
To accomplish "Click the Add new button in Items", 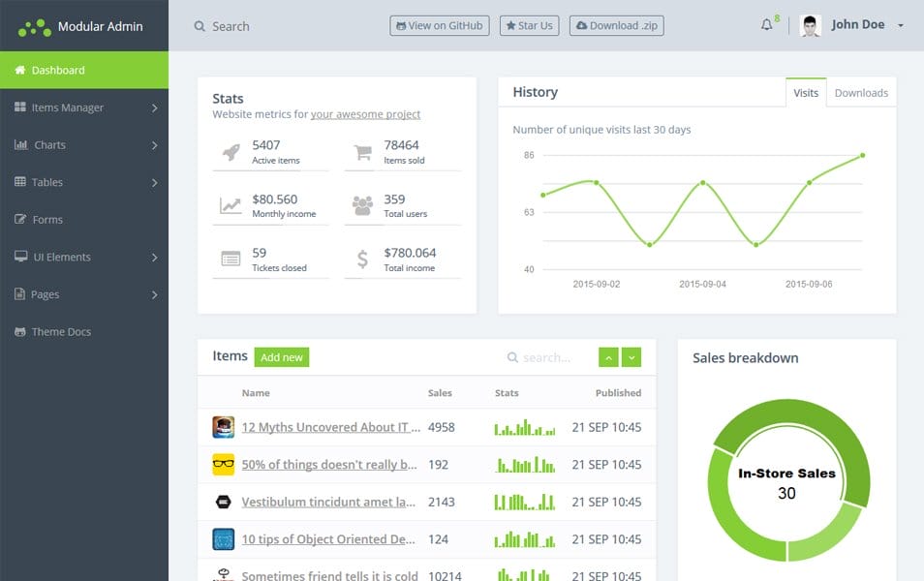I will pyautogui.click(x=282, y=357).
